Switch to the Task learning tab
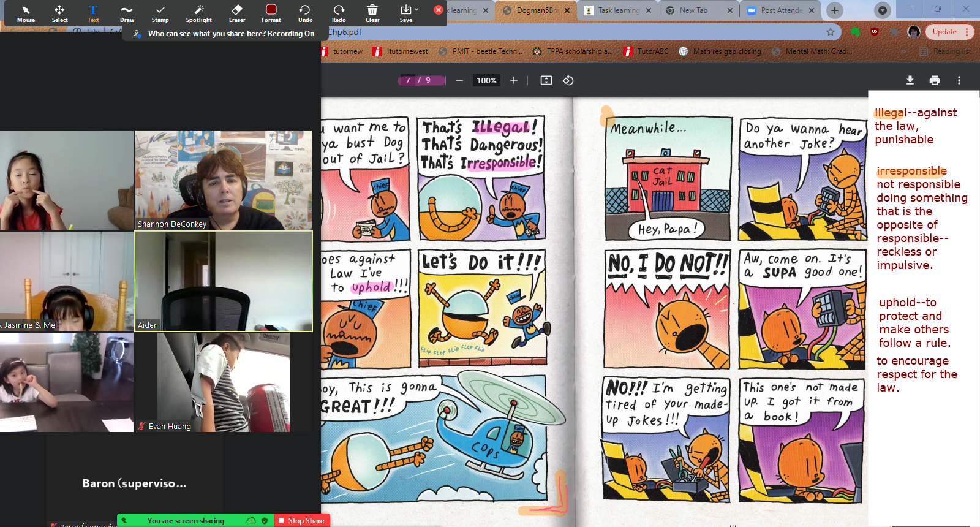 click(618, 10)
